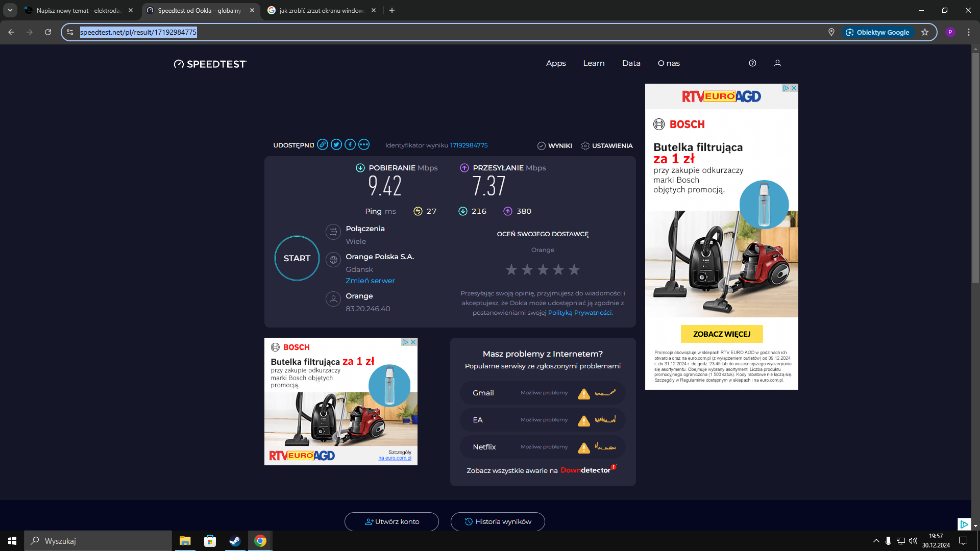The image size is (980, 551).
Task: Start a new speed test
Action: [x=297, y=258]
